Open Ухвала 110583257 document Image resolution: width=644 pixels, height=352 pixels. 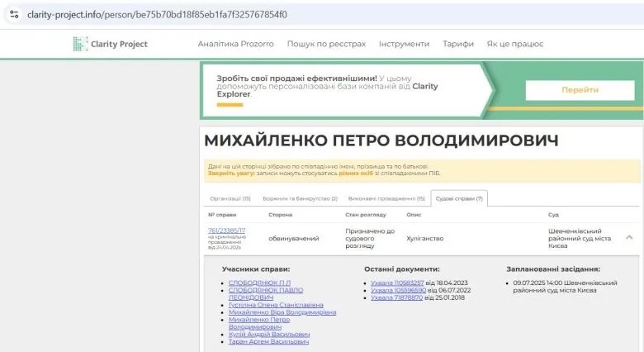coord(398,283)
